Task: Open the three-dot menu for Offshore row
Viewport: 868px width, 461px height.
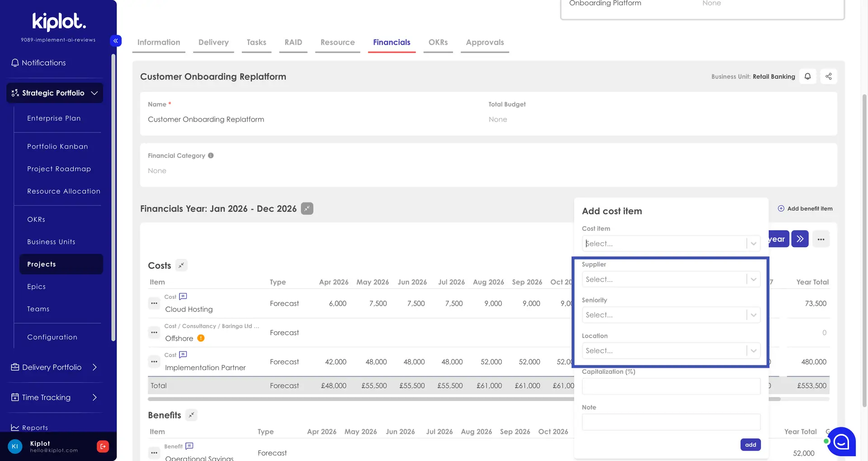Action: pyautogui.click(x=154, y=333)
